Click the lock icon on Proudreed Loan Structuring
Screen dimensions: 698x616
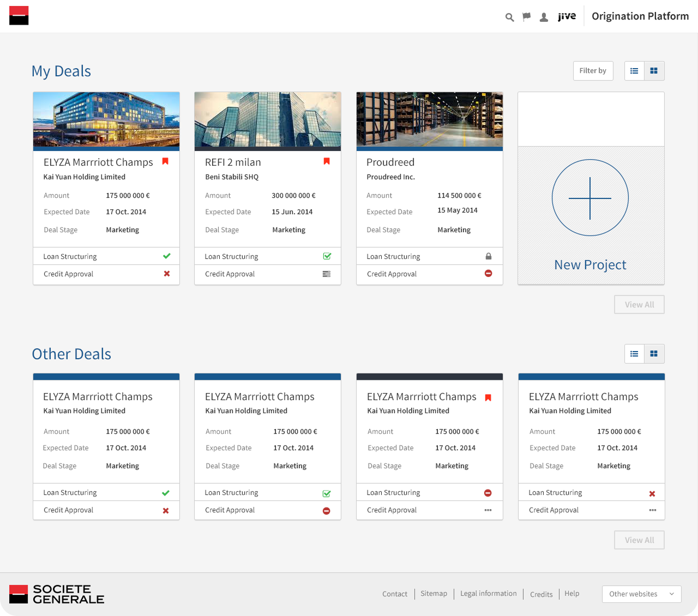point(489,256)
